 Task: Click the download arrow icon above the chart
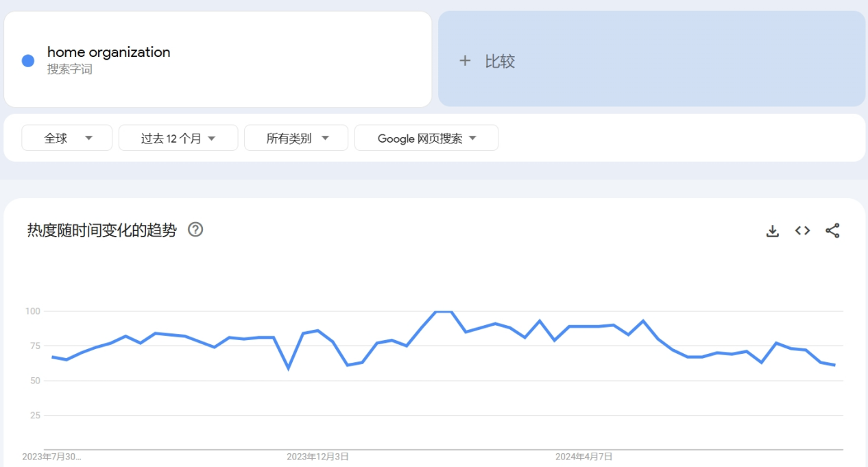pos(772,231)
